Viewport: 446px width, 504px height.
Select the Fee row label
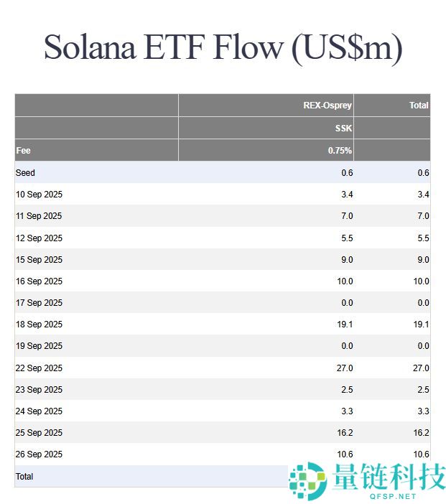pyautogui.click(x=23, y=151)
